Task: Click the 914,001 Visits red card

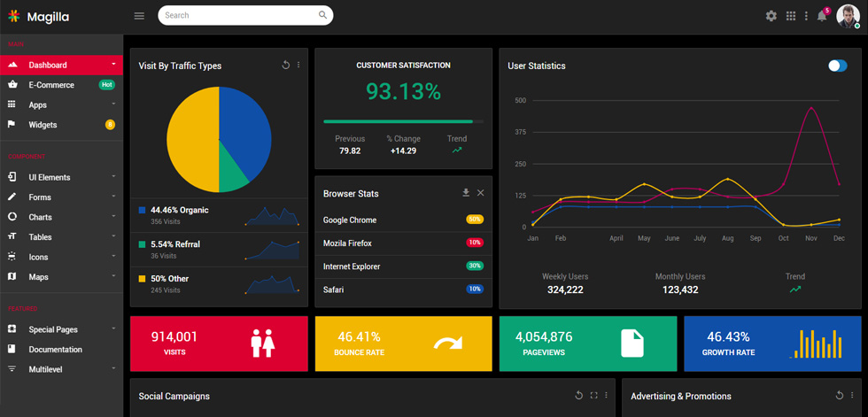Action: click(219, 344)
